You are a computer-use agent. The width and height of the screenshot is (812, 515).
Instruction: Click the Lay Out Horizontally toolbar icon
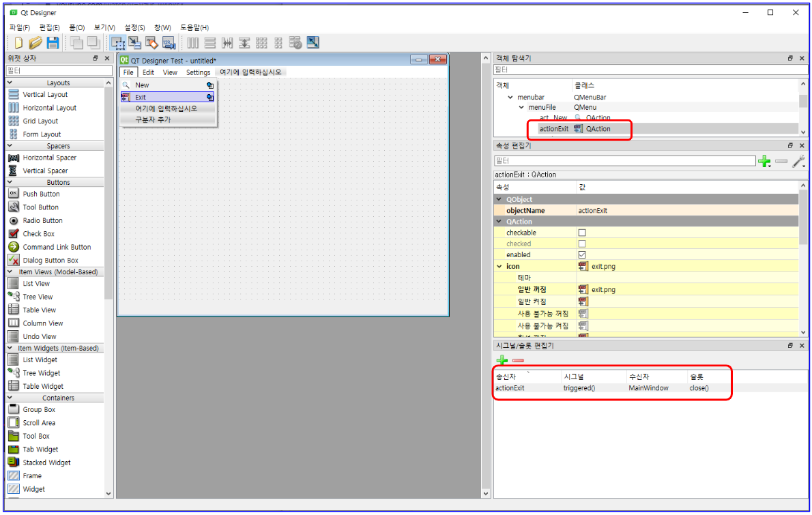coord(192,43)
